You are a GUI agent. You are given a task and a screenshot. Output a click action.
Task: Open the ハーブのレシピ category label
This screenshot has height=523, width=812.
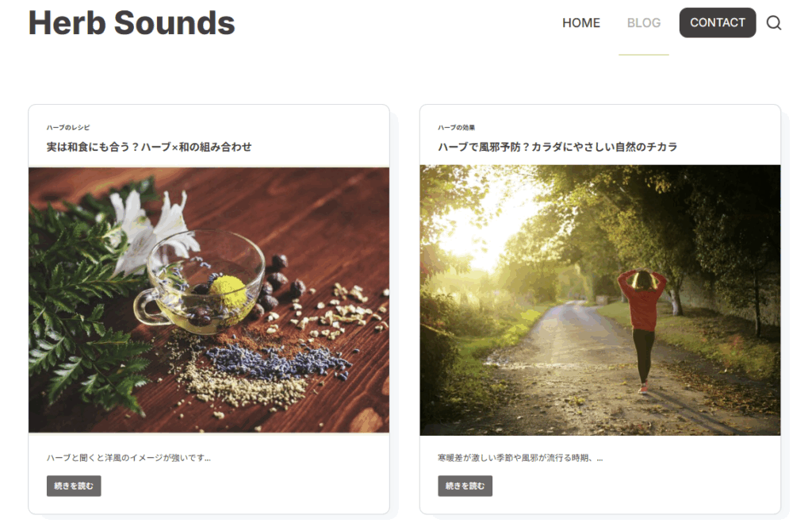tap(68, 128)
